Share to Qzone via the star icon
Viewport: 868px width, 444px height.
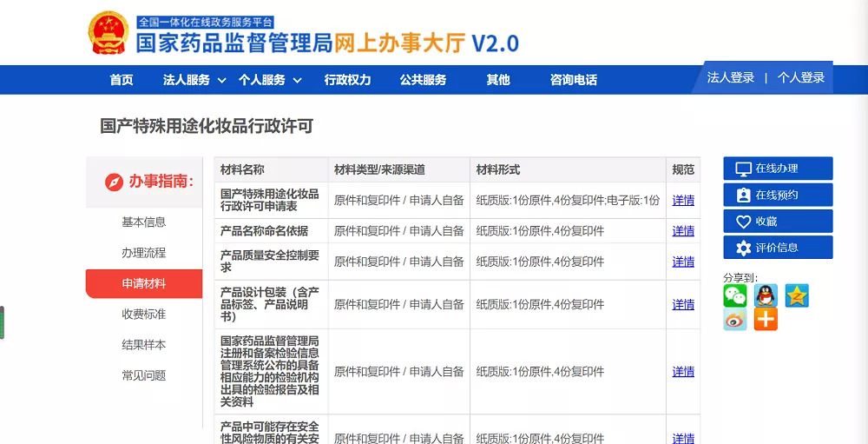(797, 295)
